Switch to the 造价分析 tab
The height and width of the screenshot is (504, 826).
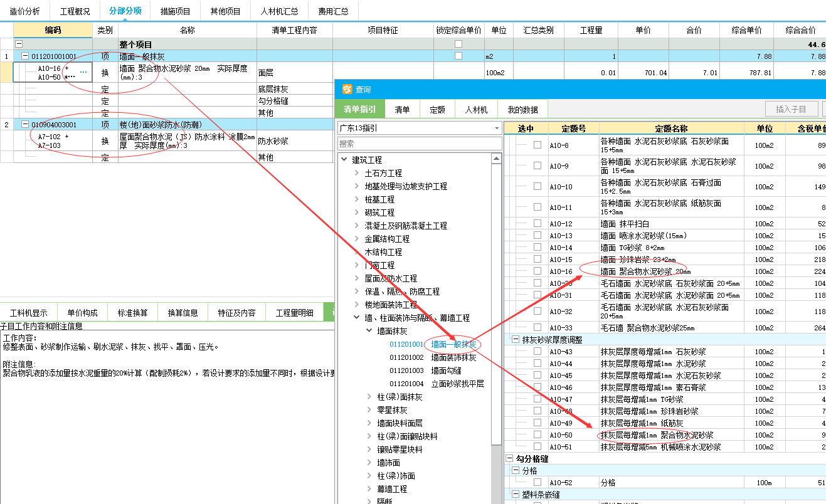pyautogui.click(x=24, y=11)
